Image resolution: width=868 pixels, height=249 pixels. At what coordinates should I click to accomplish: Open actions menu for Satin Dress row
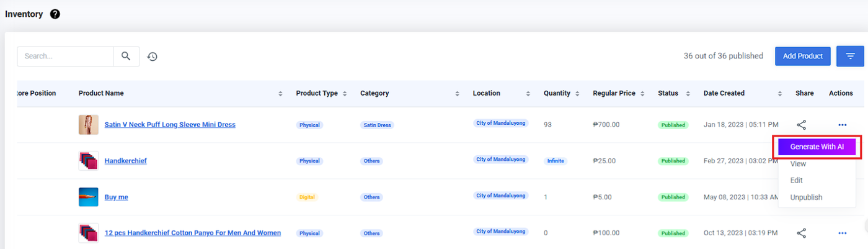(842, 125)
